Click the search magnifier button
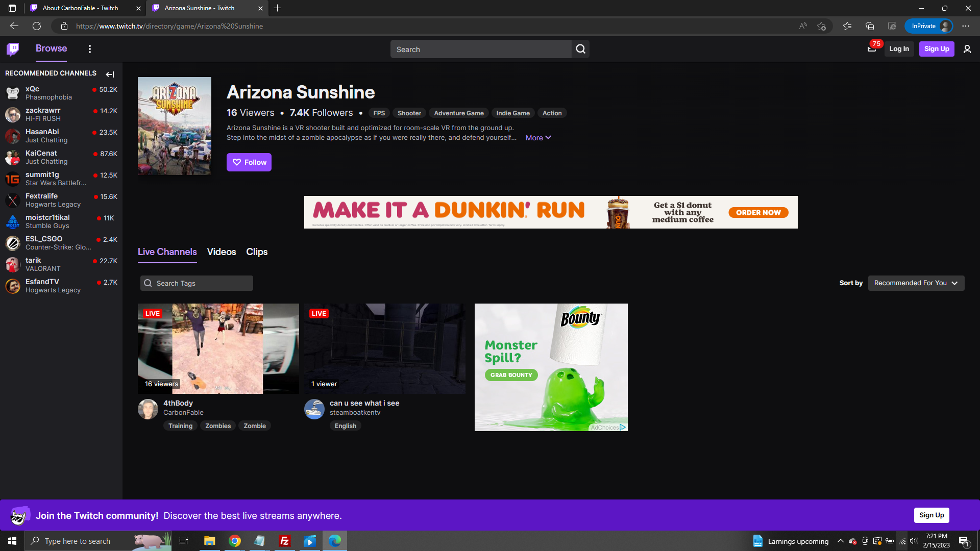The height and width of the screenshot is (551, 980). (x=580, y=49)
